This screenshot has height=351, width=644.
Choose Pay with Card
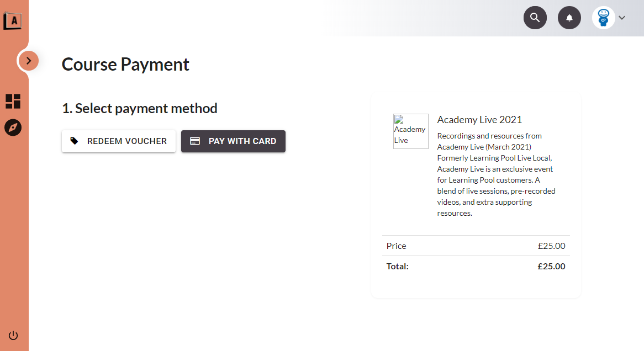[233, 141]
